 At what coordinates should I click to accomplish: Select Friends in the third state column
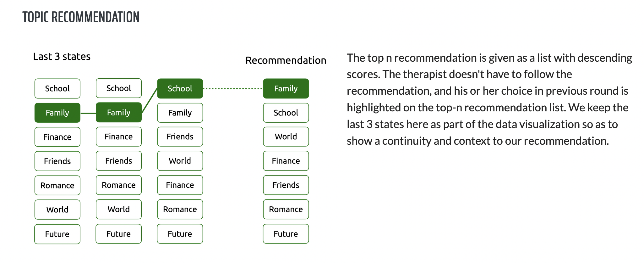pyautogui.click(x=180, y=137)
